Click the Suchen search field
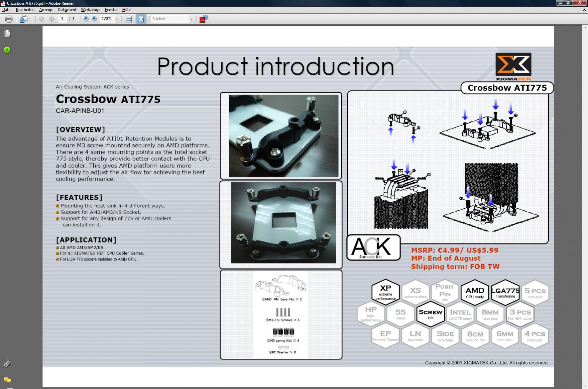The width and height of the screenshot is (588, 389). click(x=170, y=19)
